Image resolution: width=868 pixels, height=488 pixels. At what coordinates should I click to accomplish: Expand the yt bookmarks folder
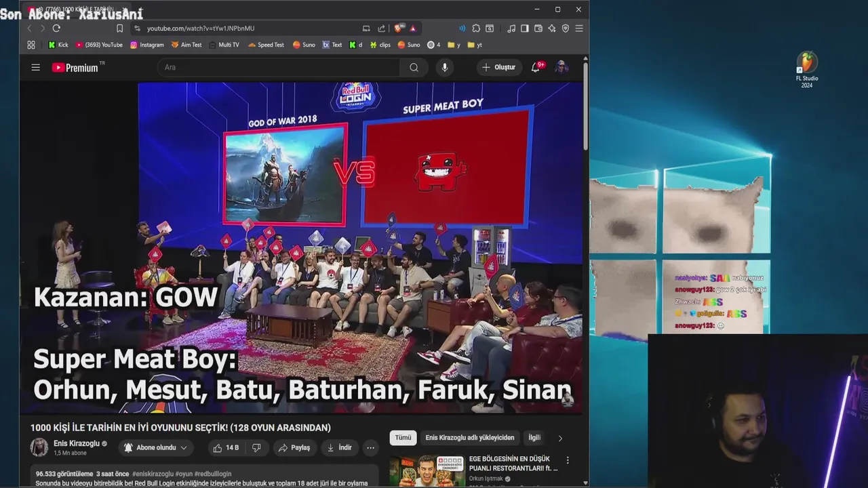[x=475, y=45]
